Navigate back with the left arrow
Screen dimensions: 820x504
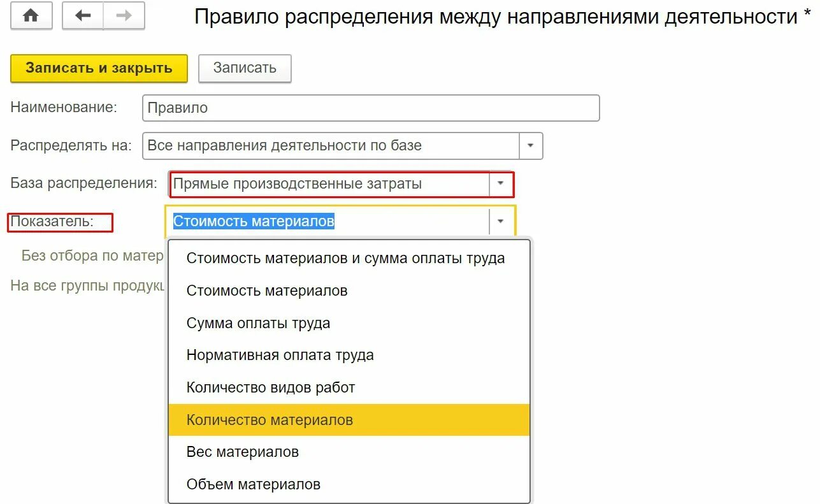[83, 16]
